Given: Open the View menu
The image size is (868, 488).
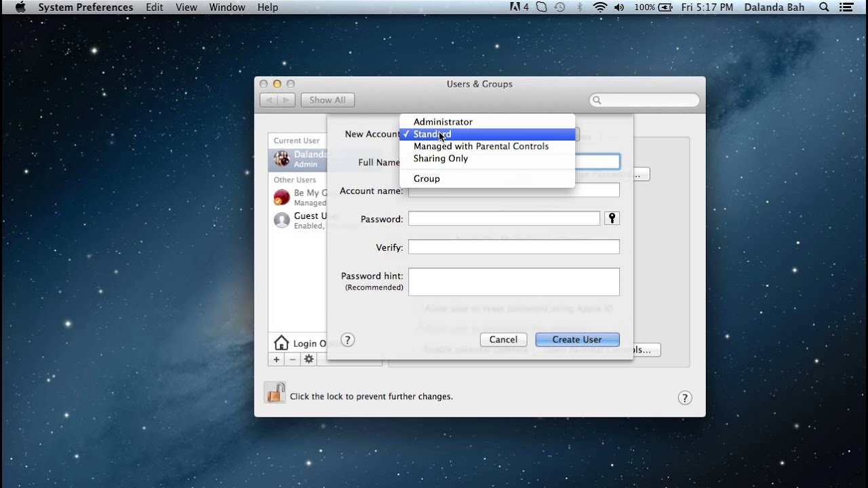Looking at the screenshot, I should pyautogui.click(x=186, y=7).
